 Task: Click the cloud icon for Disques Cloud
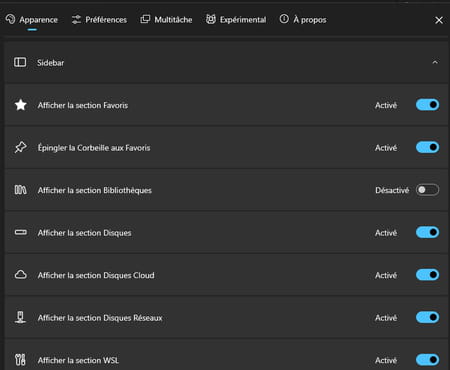tap(21, 275)
